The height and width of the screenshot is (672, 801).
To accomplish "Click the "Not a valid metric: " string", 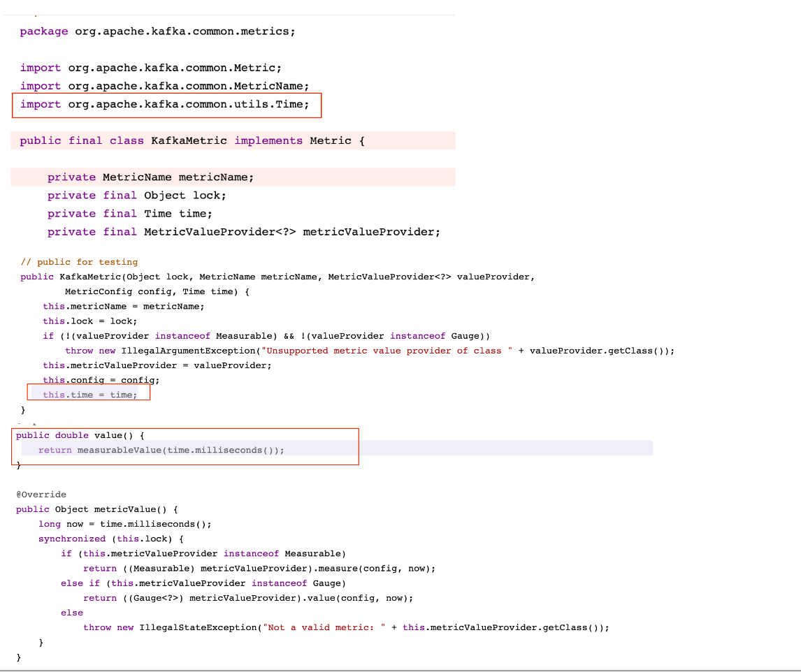I will (x=324, y=627).
